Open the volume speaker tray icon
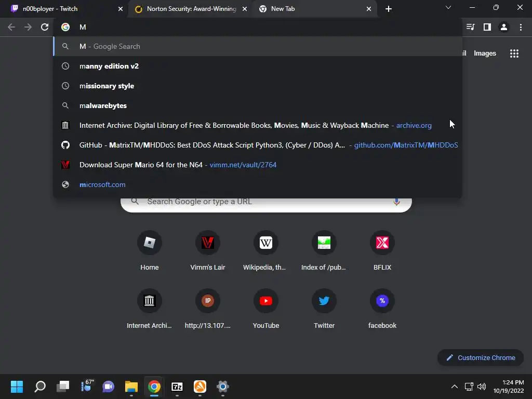The height and width of the screenshot is (399, 532). [482, 387]
